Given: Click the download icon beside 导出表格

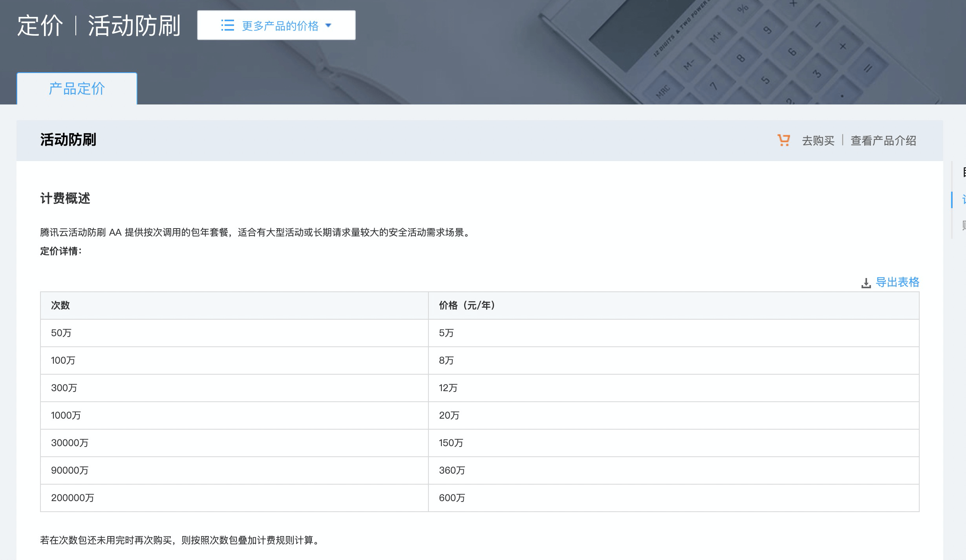Looking at the screenshot, I should [x=866, y=283].
